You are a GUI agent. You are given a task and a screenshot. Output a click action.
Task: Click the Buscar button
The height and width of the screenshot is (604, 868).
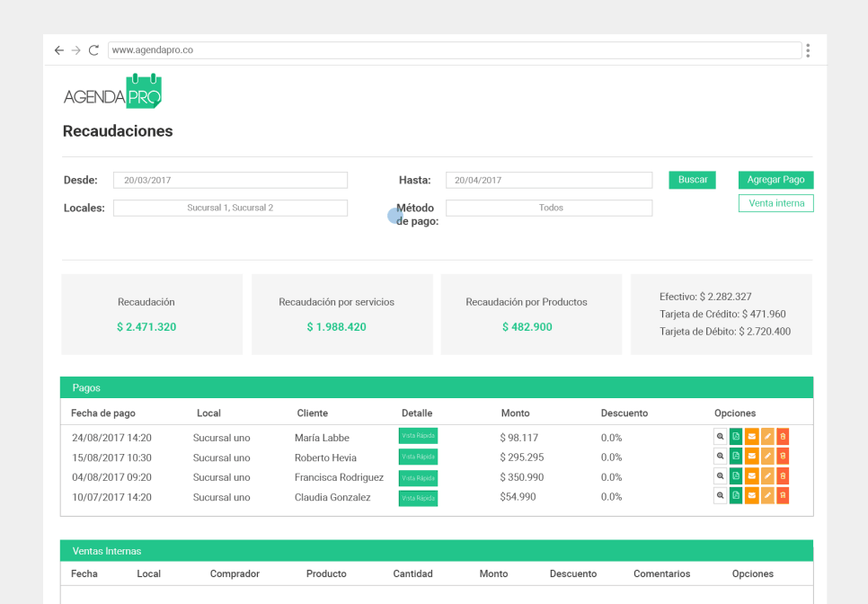coord(693,180)
